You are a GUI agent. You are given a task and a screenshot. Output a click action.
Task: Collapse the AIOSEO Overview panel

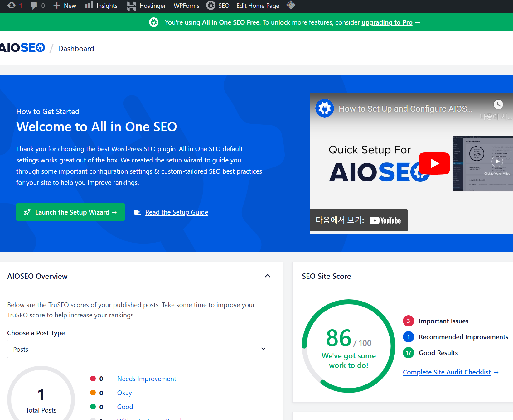pyautogui.click(x=268, y=276)
